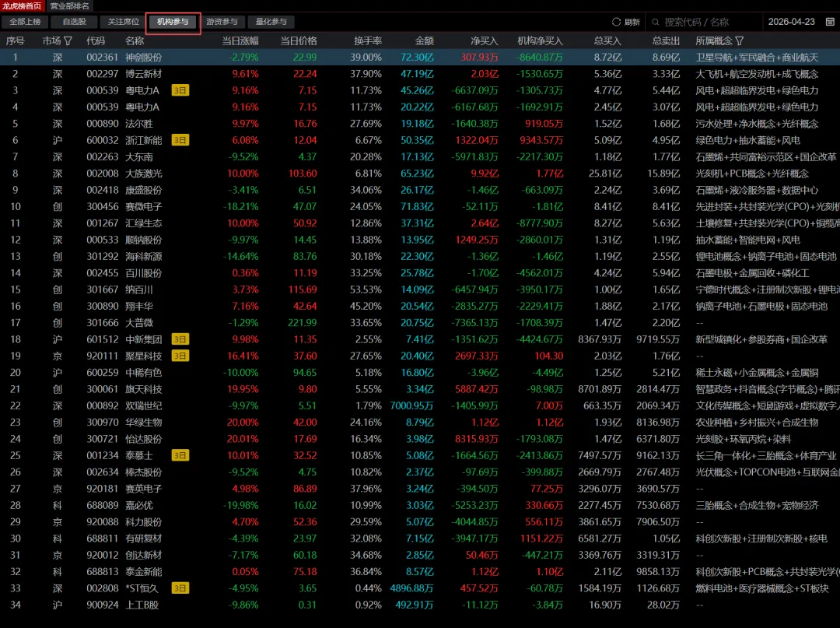This screenshot has height=628, width=840.
Task: Click stock name 大东南
Action: click(x=139, y=156)
